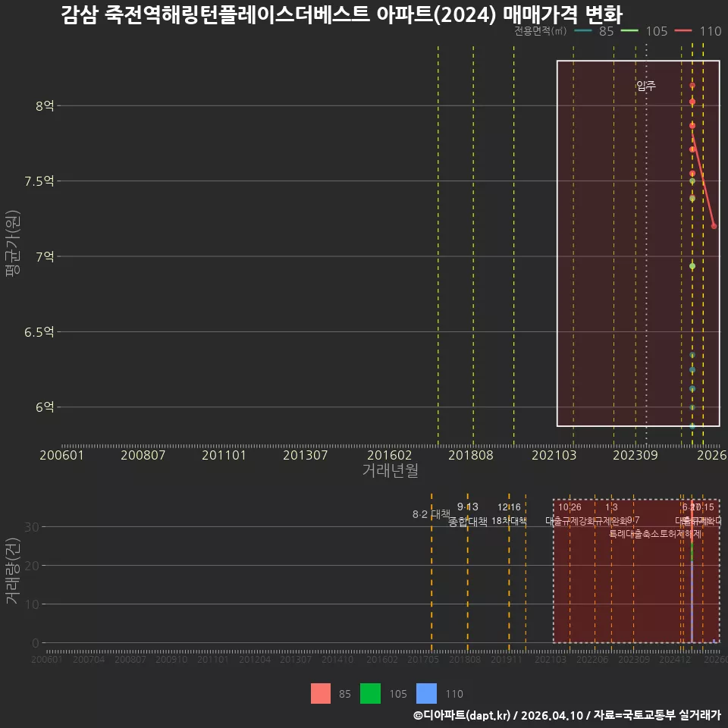Click the 12·16 annotation label
728x728 pixels.
pos(509,507)
